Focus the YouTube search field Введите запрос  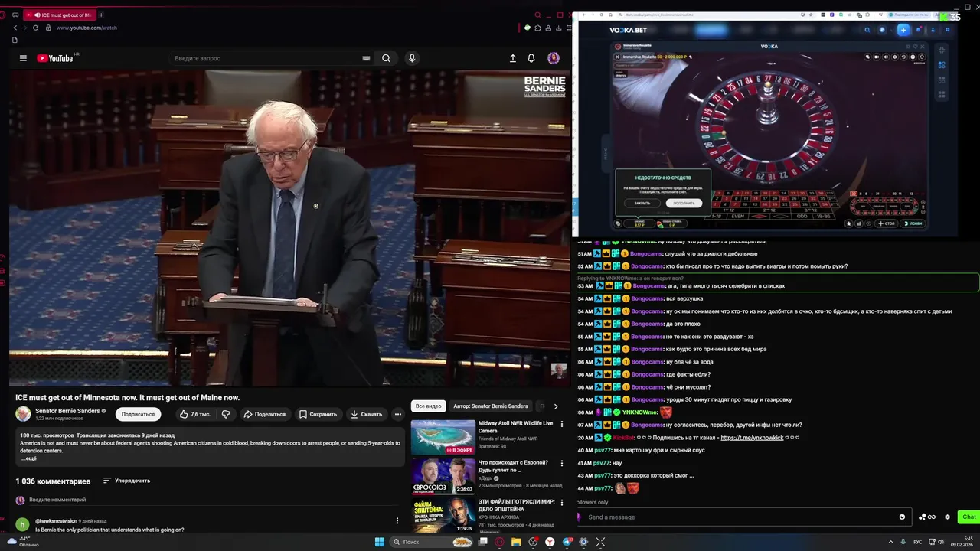(x=264, y=58)
